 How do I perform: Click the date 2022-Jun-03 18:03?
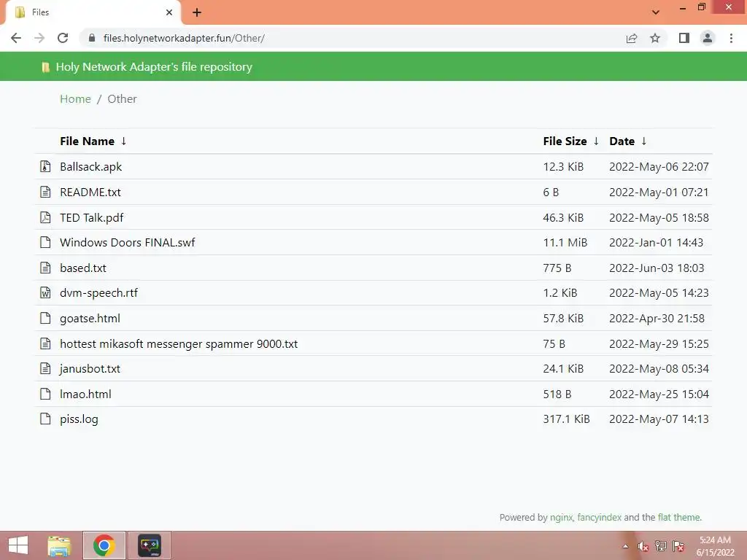tap(657, 268)
